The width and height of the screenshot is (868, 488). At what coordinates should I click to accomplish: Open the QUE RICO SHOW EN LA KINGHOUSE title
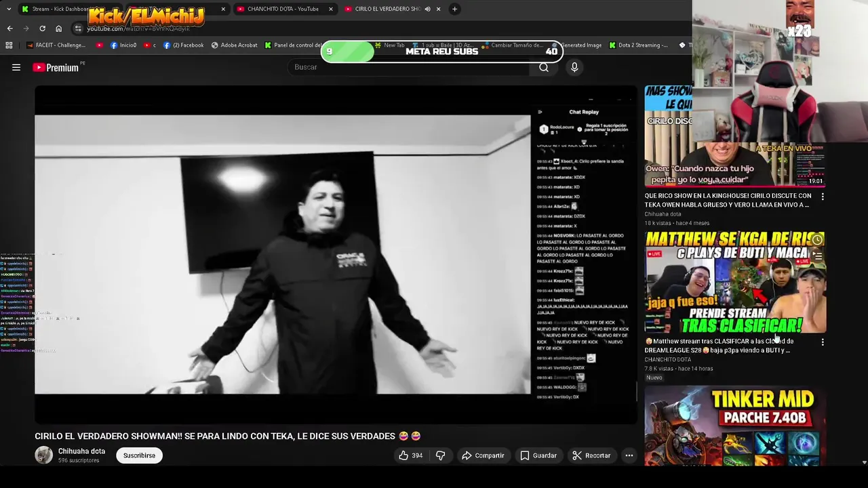pos(728,200)
